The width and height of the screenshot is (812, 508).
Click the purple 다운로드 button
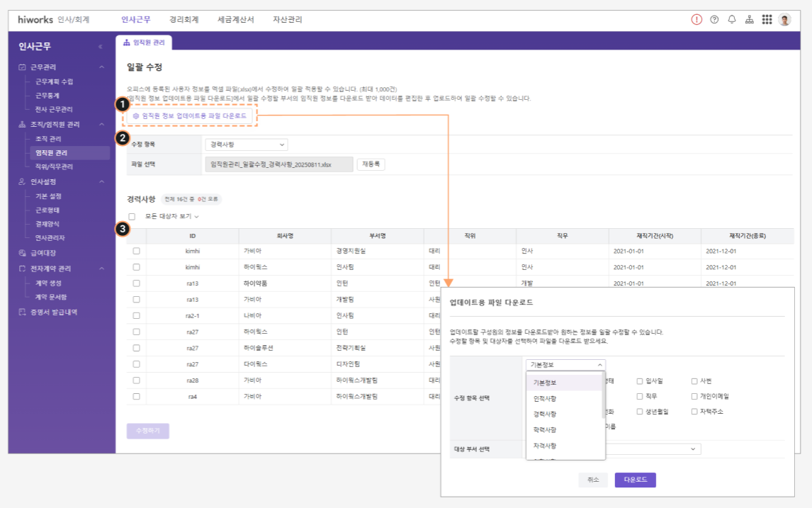(x=636, y=480)
